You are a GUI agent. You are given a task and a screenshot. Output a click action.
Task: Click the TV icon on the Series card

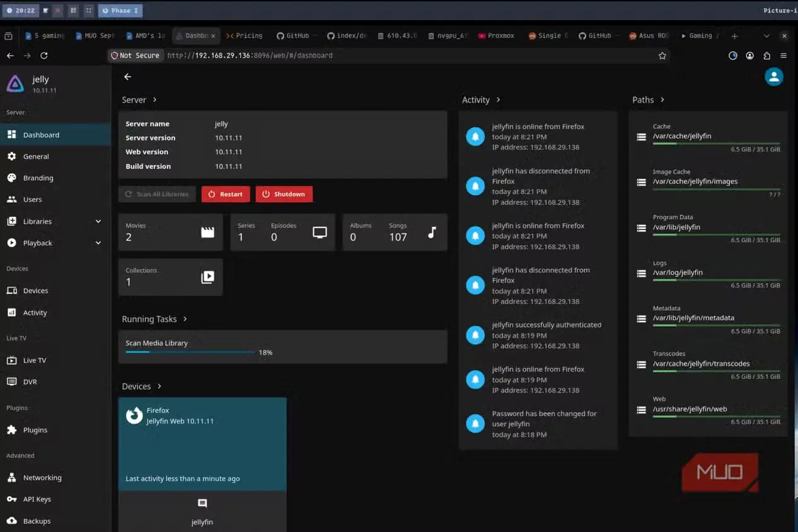(320, 233)
